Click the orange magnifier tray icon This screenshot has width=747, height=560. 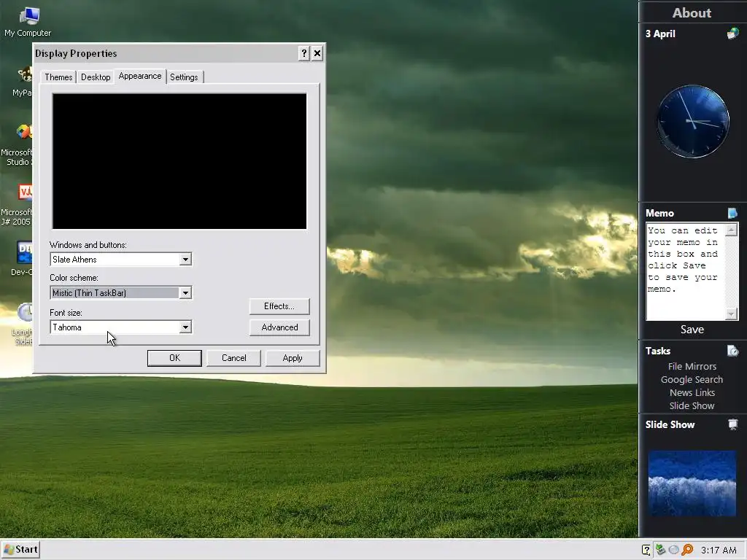point(687,550)
